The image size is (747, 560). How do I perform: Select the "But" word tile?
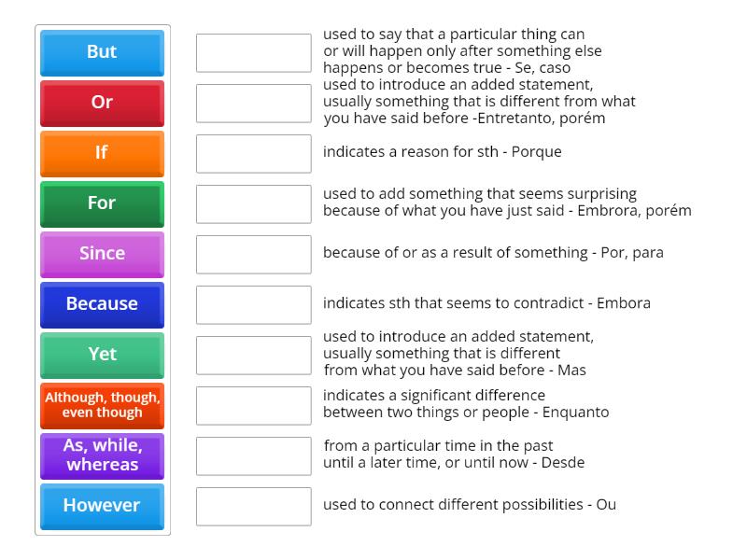pos(102,52)
